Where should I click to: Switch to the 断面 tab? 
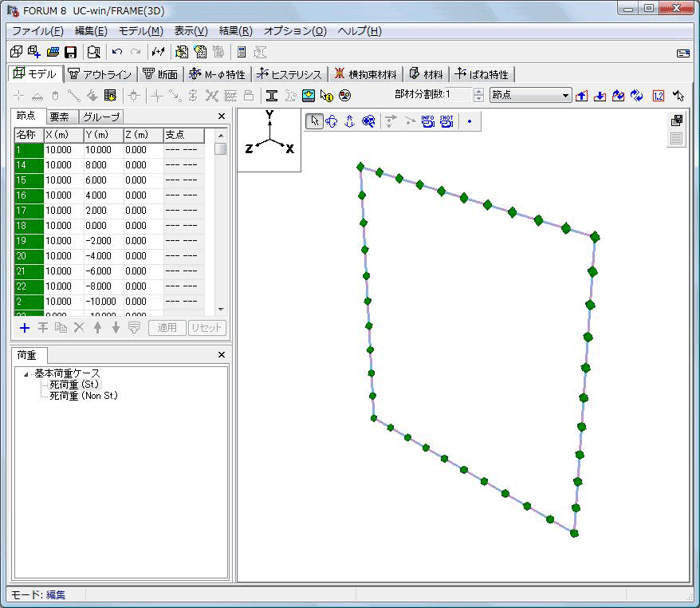tap(161, 75)
